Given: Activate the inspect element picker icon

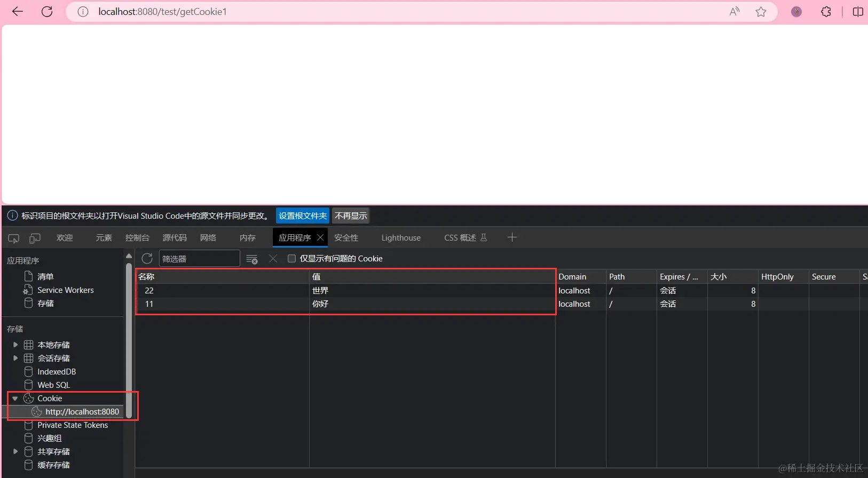Looking at the screenshot, I should pyautogui.click(x=14, y=238).
